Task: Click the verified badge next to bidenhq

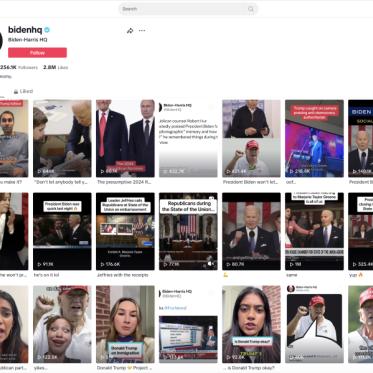Action: point(47,30)
